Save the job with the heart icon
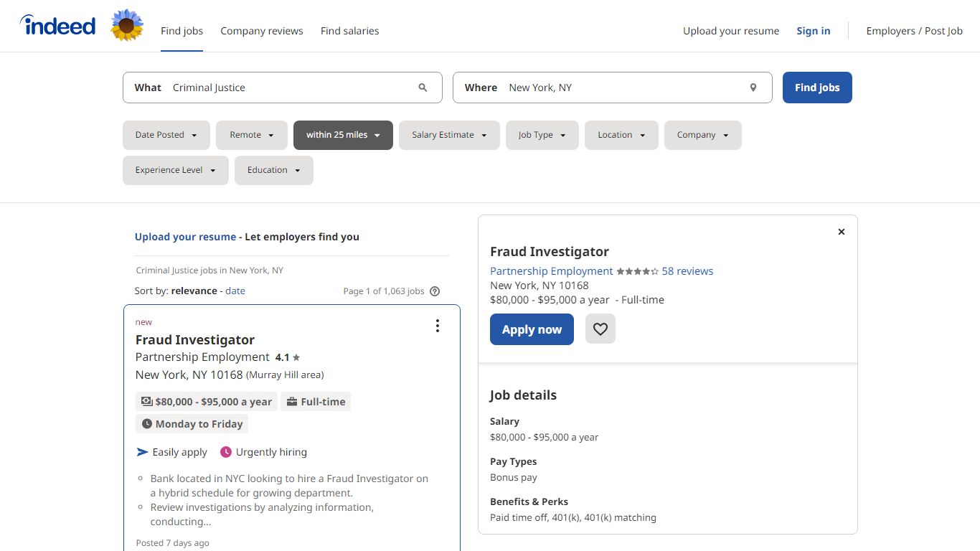Screen dimensions: 980x551 point(600,329)
